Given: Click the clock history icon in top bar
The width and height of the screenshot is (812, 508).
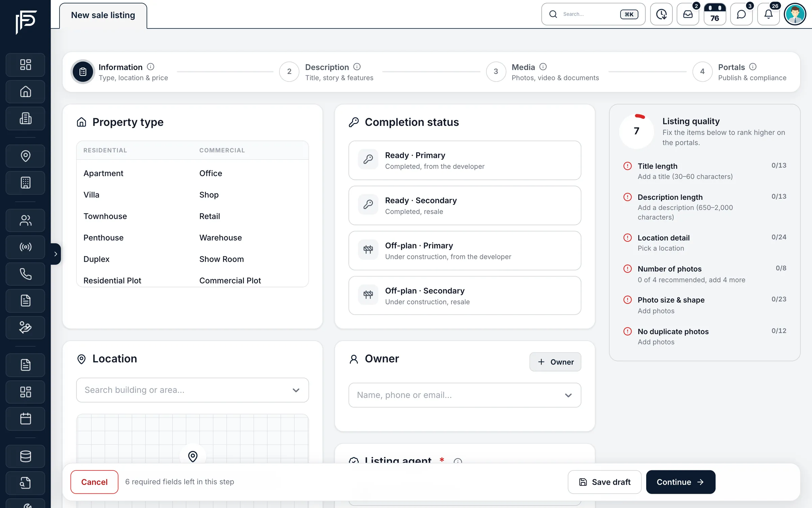Looking at the screenshot, I should coord(661,14).
